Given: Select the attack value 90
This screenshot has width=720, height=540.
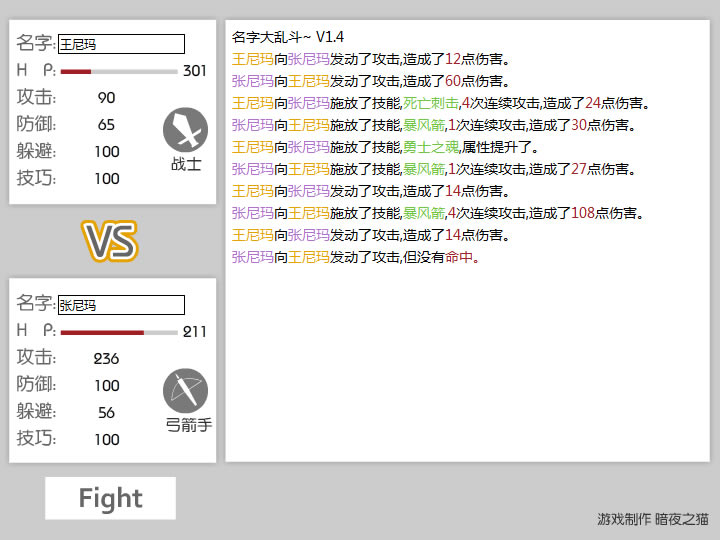Looking at the screenshot, I should tap(107, 98).
